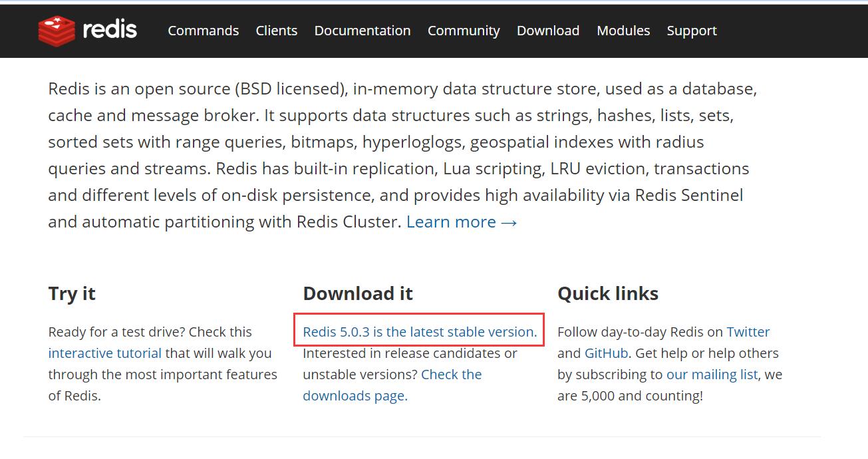Visit the Support section
This screenshot has width=868, height=459.
pos(691,31)
